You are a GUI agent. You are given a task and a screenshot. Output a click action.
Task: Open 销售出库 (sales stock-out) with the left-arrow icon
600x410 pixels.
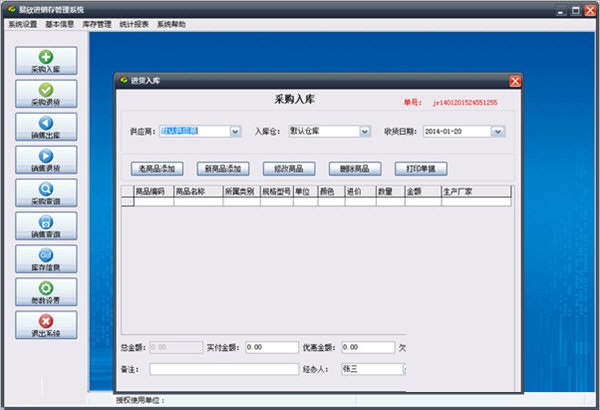46,127
